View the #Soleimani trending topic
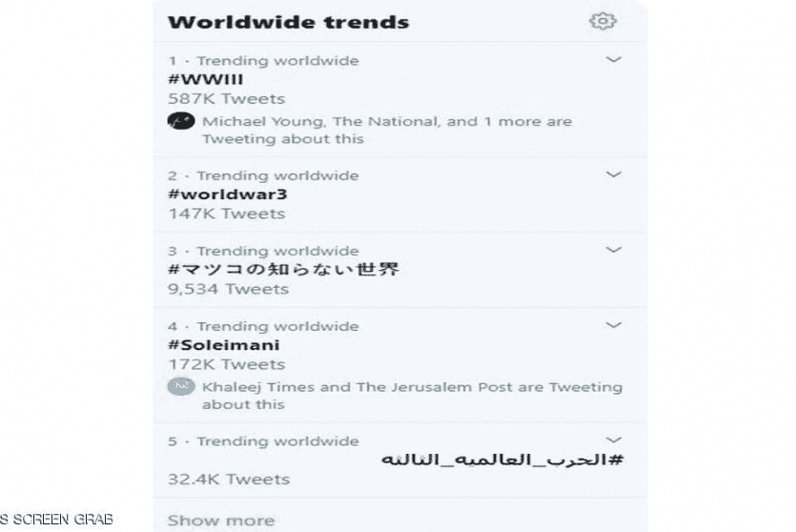796x532 pixels. [x=223, y=345]
